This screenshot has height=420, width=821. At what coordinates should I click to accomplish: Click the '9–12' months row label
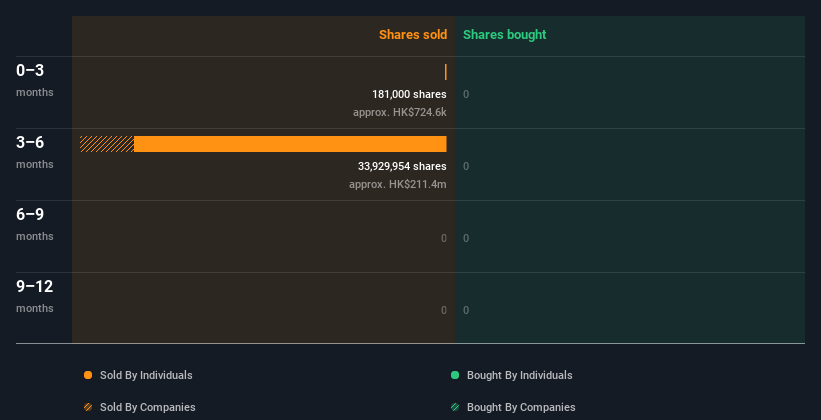(x=35, y=286)
